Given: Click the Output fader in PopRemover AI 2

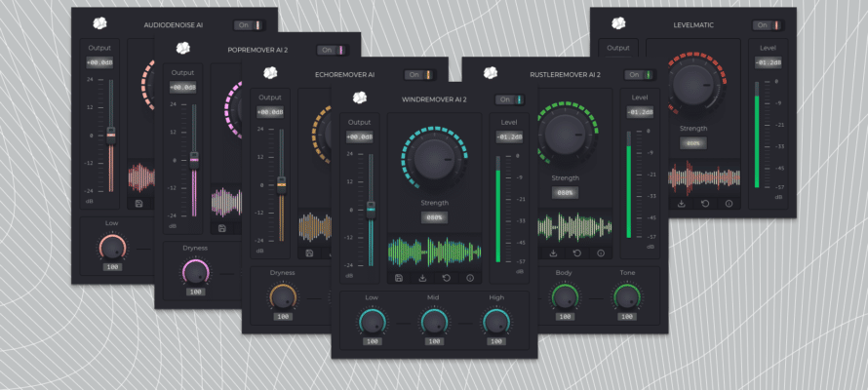Looking at the screenshot, I should [x=194, y=161].
